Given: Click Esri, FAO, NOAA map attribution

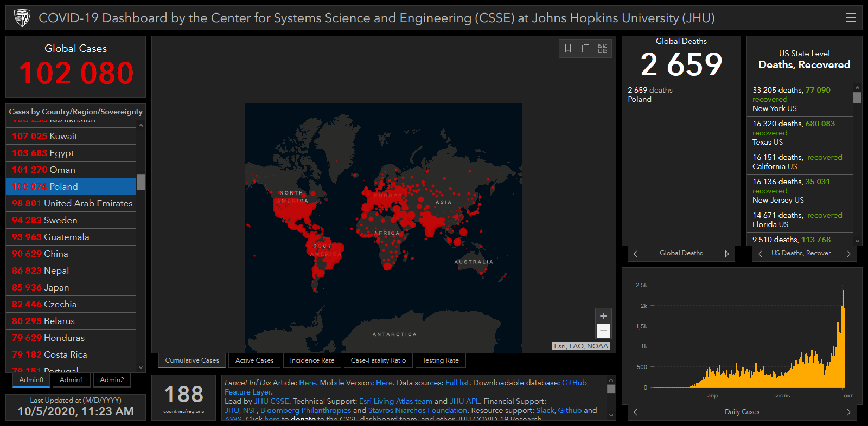Looking at the screenshot, I should [581, 346].
